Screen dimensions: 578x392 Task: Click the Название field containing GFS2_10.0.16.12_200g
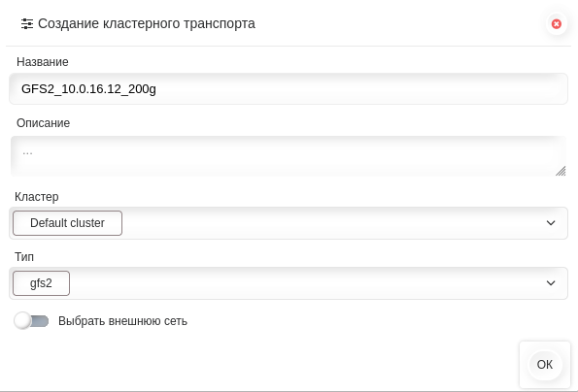click(x=289, y=88)
